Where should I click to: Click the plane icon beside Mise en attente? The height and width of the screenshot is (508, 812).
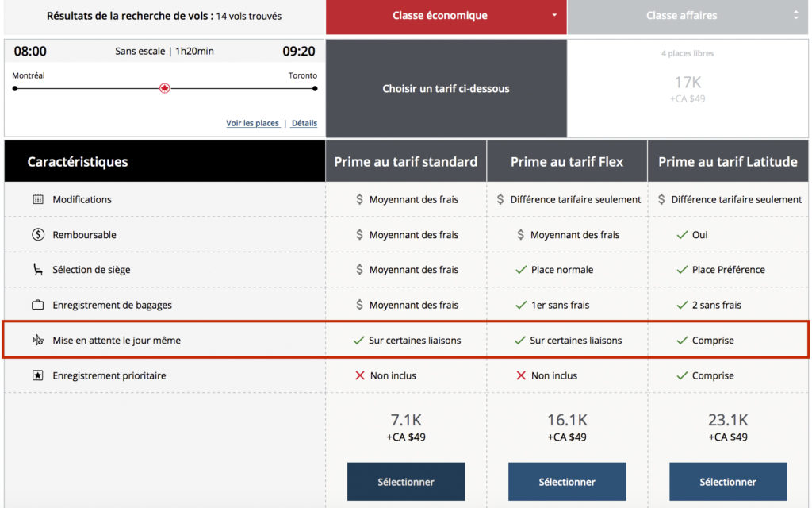pyautogui.click(x=38, y=341)
